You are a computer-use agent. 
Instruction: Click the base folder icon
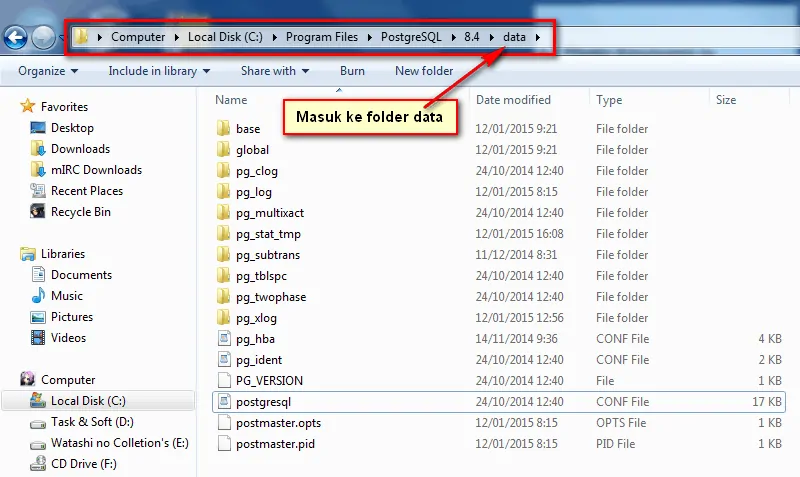pyautogui.click(x=223, y=128)
